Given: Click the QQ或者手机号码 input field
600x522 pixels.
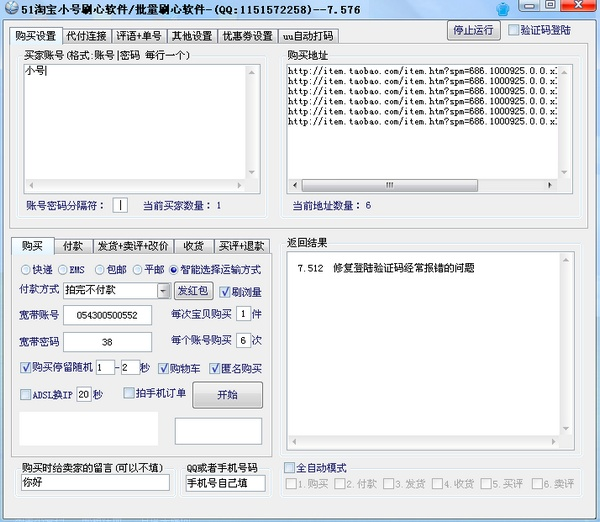Looking at the screenshot, I should (x=225, y=483).
